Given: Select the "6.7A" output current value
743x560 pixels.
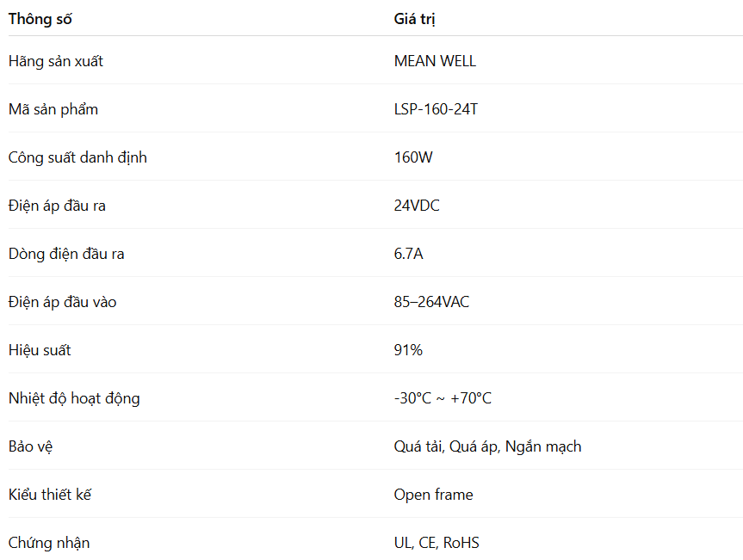Looking at the screenshot, I should pos(409,254).
